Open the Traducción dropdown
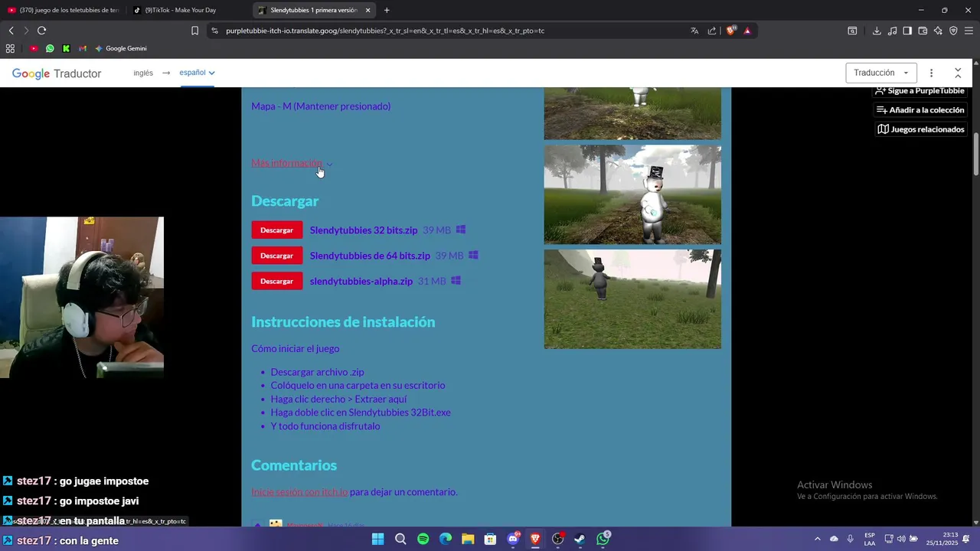This screenshot has height=551, width=980. (x=880, y=73)
